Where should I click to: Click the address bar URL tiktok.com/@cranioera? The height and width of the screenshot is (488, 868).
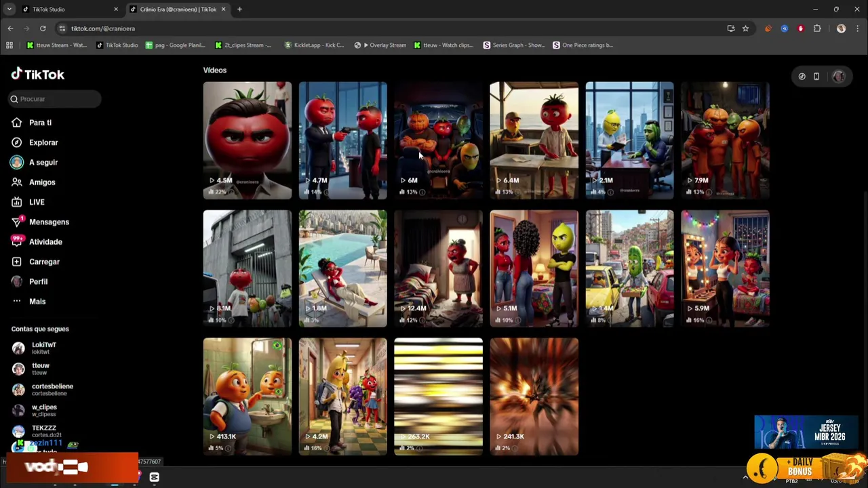pos(103,28)
